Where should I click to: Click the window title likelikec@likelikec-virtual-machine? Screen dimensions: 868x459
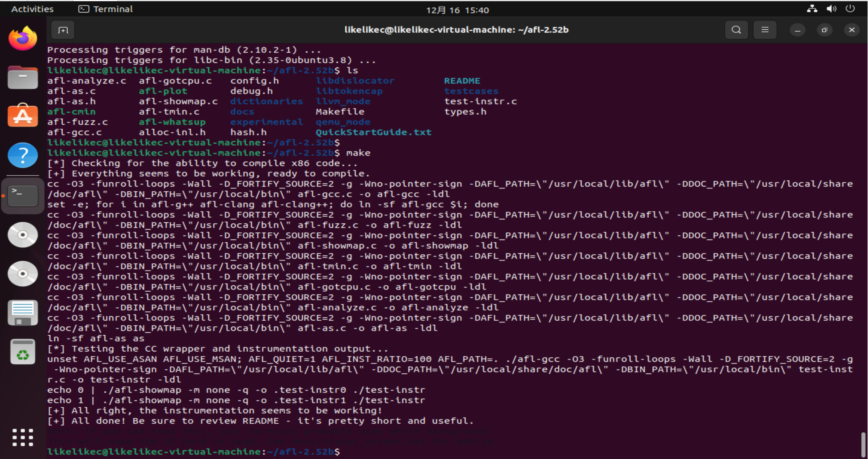pyautogui.click(x=456, y=30)
